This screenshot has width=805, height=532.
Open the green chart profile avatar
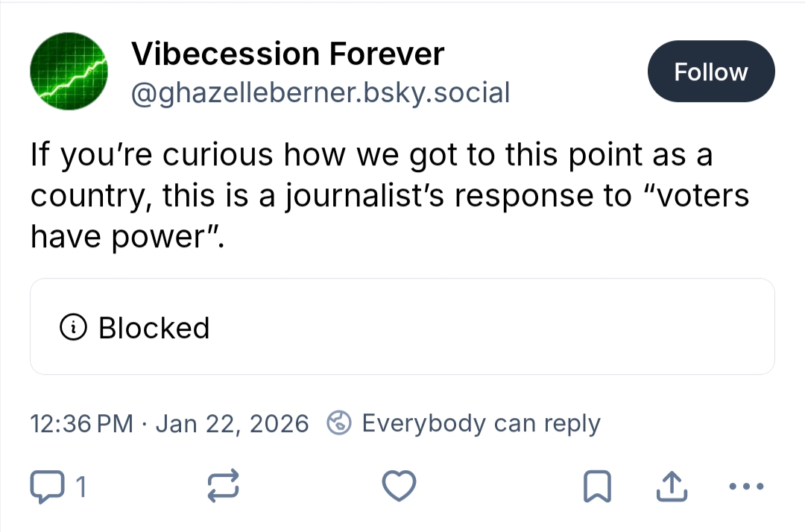(69, 72)
